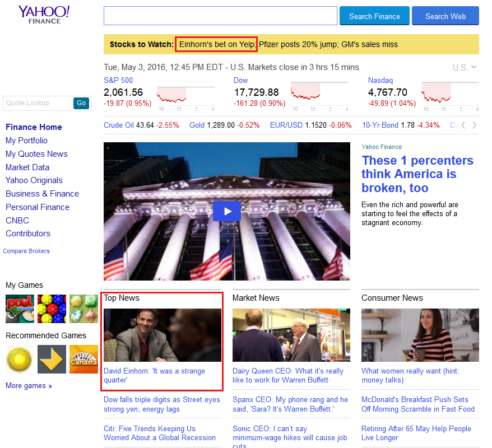The height and width of the screenshot is (448, 492).
Task: Click the main search text box
Action: 220,16
